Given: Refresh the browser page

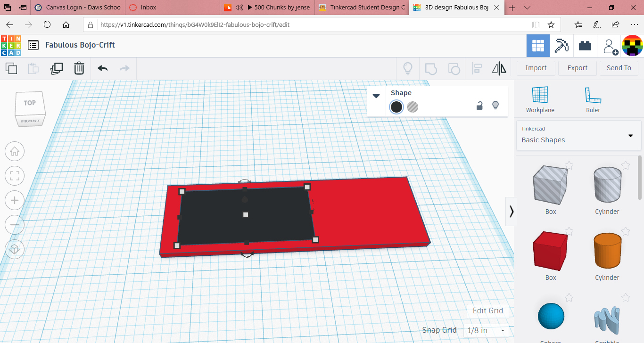Looking at the screenshot, I should pyautogui.click(x=47, y=25).
